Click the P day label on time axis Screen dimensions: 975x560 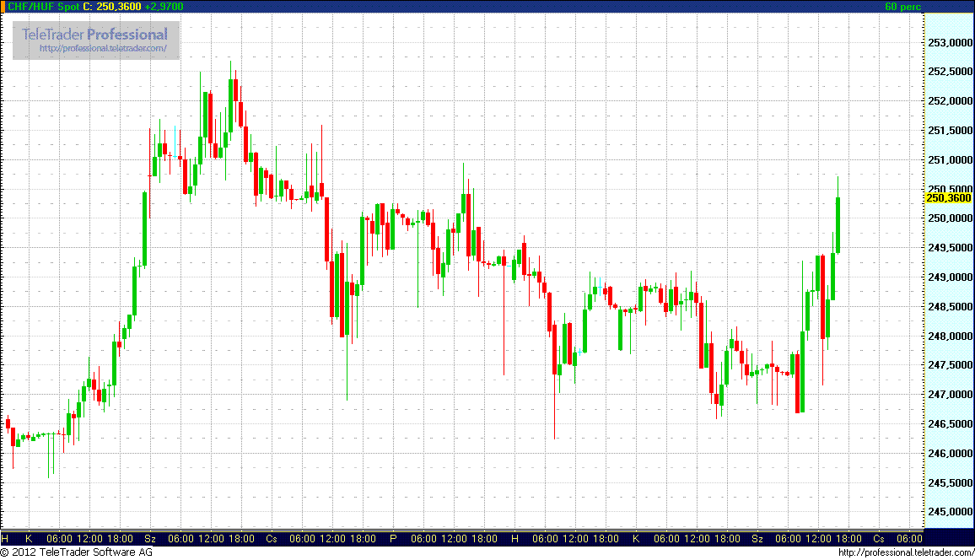393,538
